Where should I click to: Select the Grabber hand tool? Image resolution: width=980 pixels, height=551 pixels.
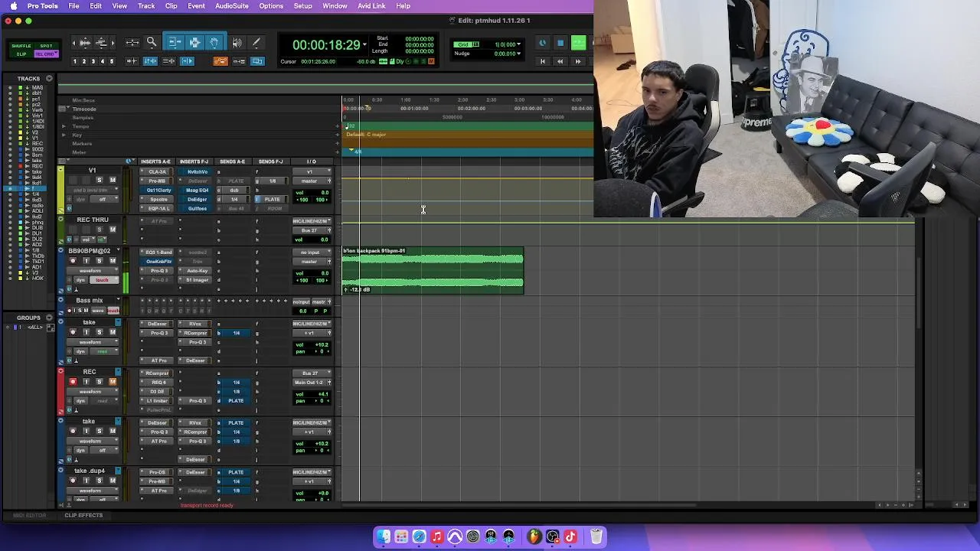(214, 43)
